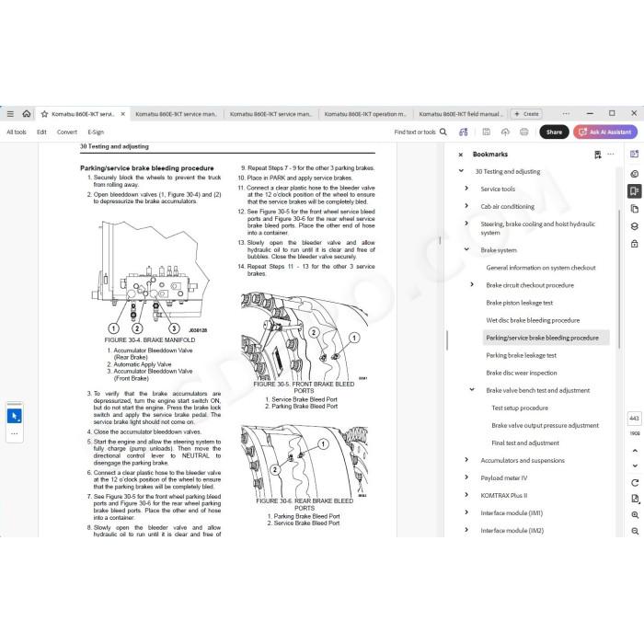Click Find text or tools search

[420, 132]
